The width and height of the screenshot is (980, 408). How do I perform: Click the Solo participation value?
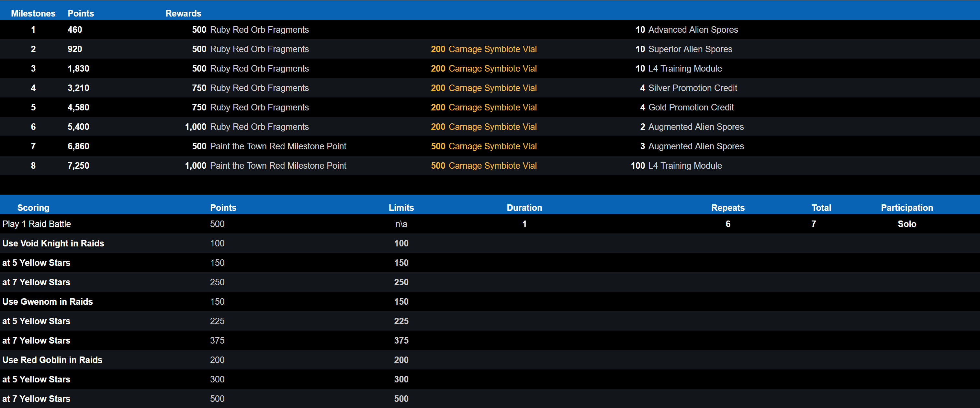coord(907,224)
